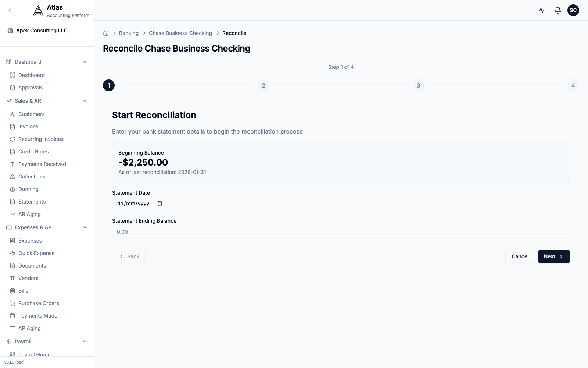Click the Next button
The image size is (588, 368).
tap(554, 256)
